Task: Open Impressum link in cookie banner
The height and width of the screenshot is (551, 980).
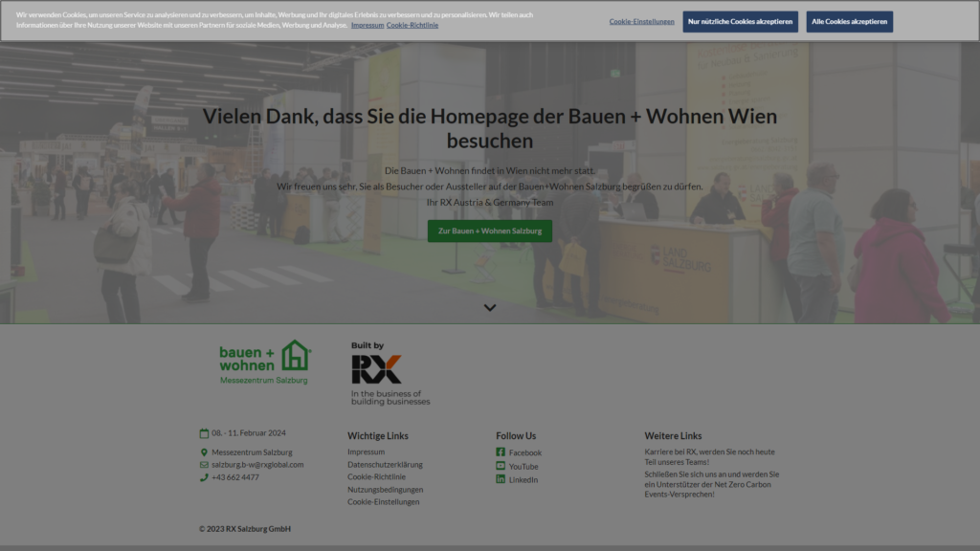Action: click(x=367, y=25)
